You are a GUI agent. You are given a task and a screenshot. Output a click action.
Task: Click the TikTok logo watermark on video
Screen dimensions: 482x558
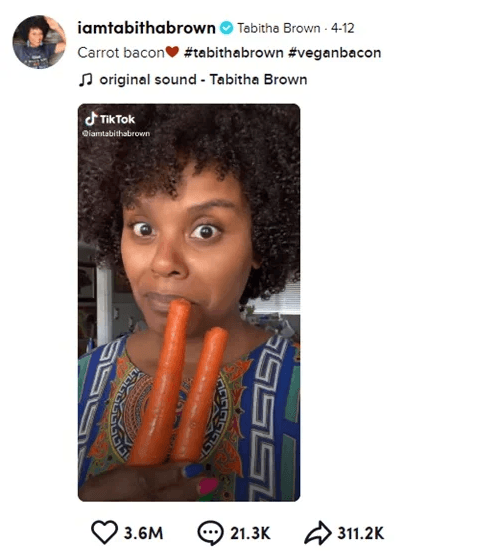(x=110, y=119)
